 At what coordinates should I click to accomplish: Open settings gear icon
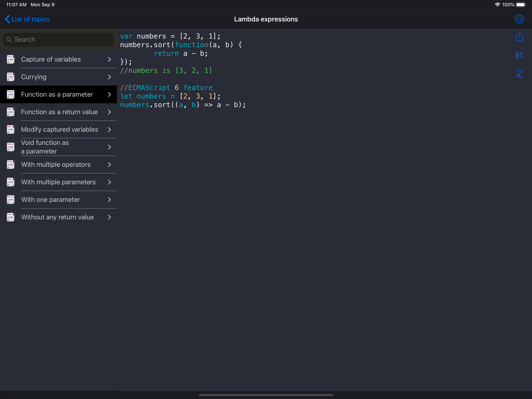pyautogui.click(x=519, y=19)
